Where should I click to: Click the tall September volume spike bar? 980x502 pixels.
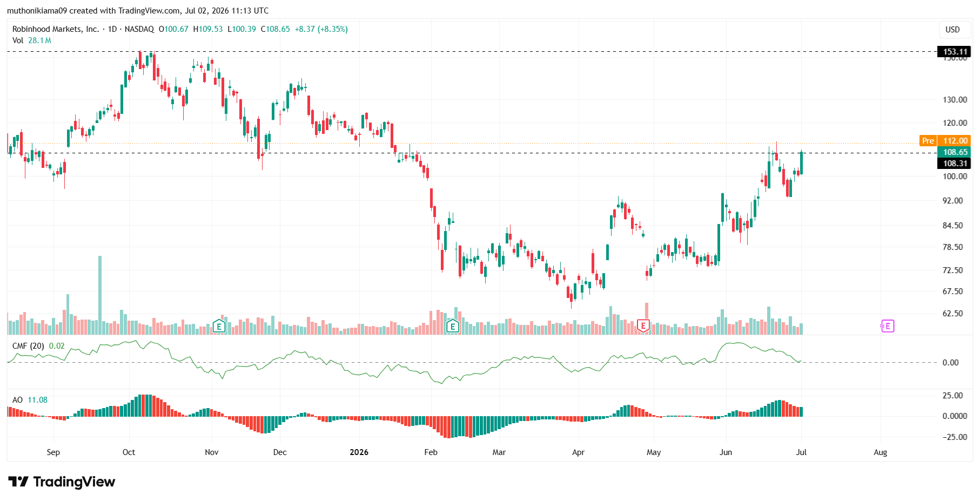click(100, 295)
